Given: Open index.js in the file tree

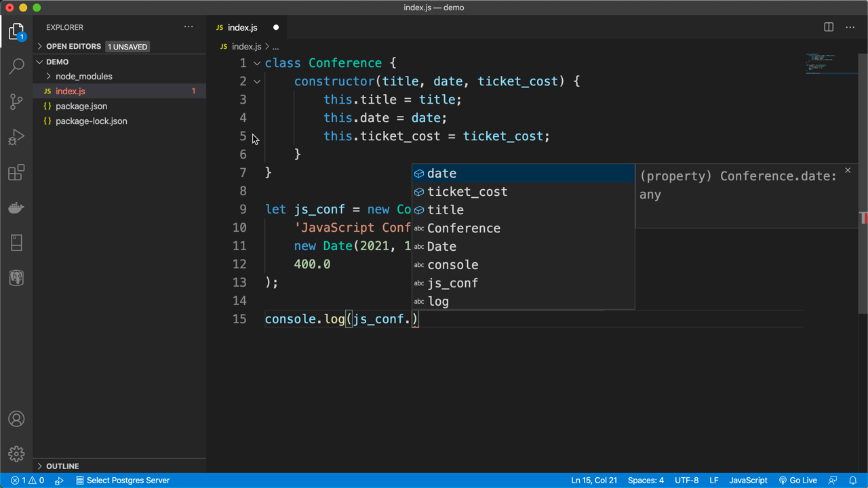Looking at the screenshot, I should click(119, 91).
